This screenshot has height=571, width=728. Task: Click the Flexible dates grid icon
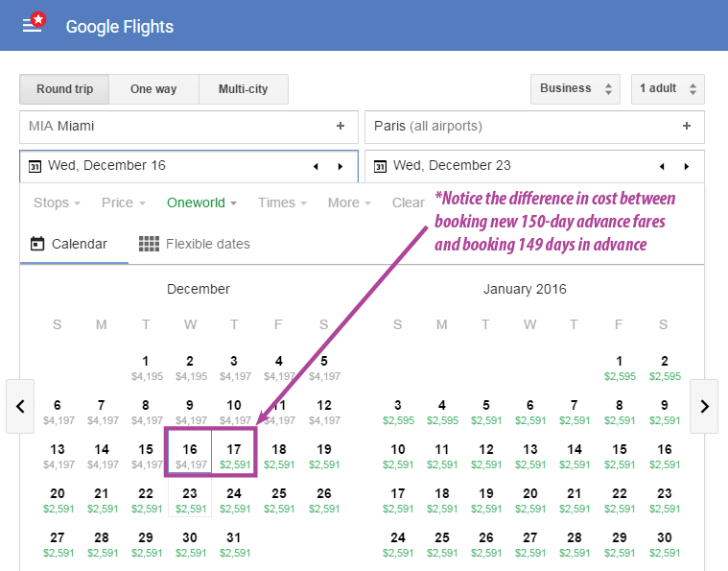(x=149, y=244)
